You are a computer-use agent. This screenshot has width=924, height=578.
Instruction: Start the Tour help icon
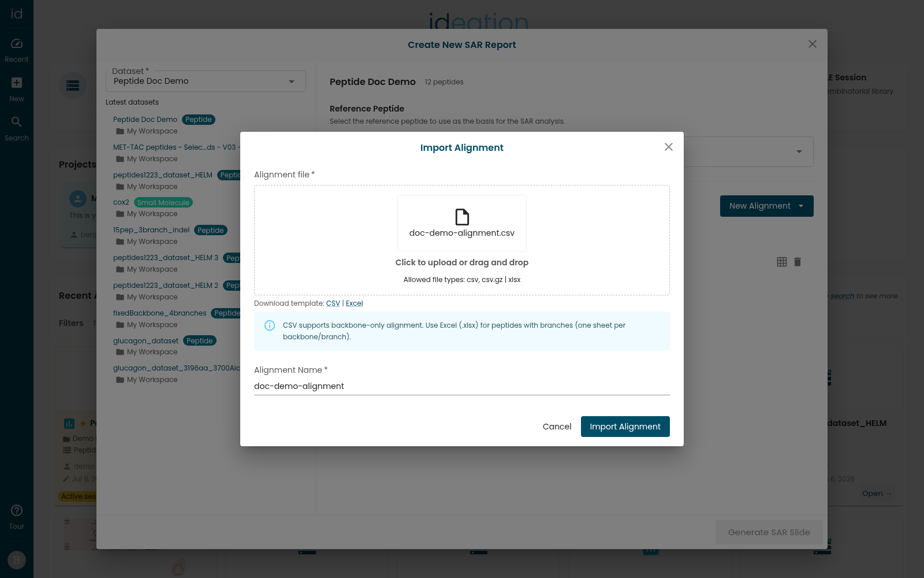click(17, 510)
